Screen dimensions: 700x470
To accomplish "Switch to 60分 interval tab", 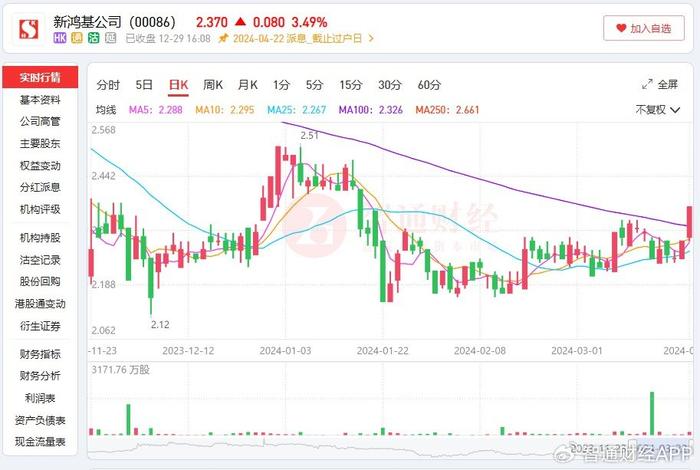I will point(429,85).
